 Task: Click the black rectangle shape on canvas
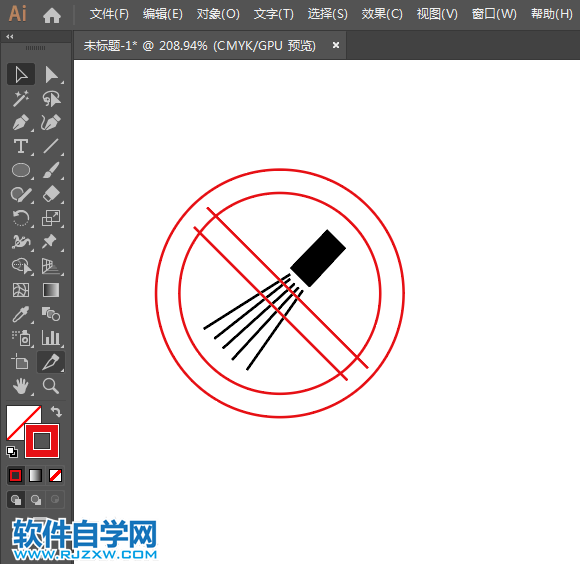[318, 258]
